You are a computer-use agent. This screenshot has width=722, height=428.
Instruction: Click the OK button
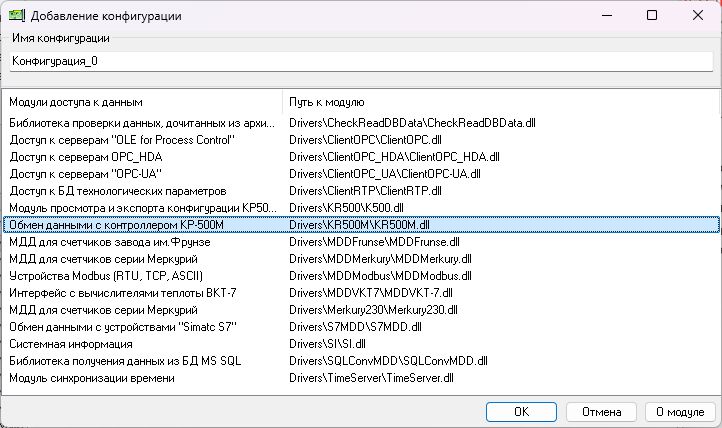[521, 411]
